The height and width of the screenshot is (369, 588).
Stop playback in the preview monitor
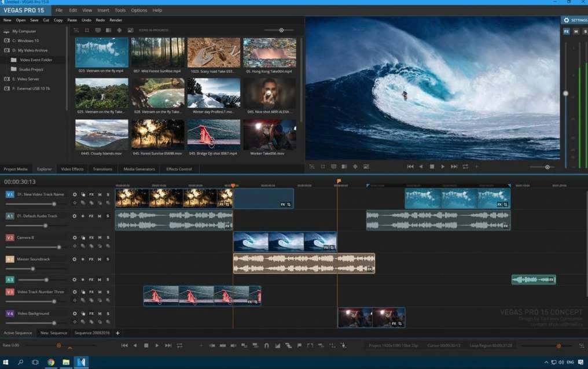pos(432,167)
